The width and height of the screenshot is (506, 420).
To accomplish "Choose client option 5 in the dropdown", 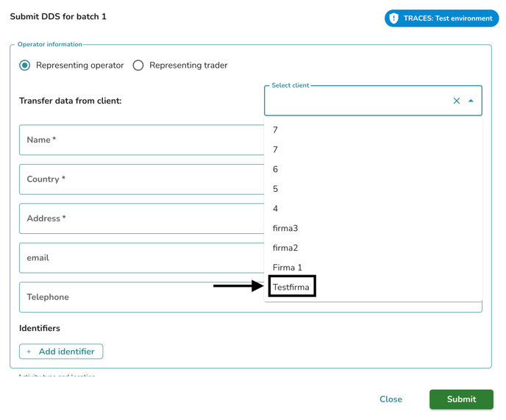I will point(276,189).
